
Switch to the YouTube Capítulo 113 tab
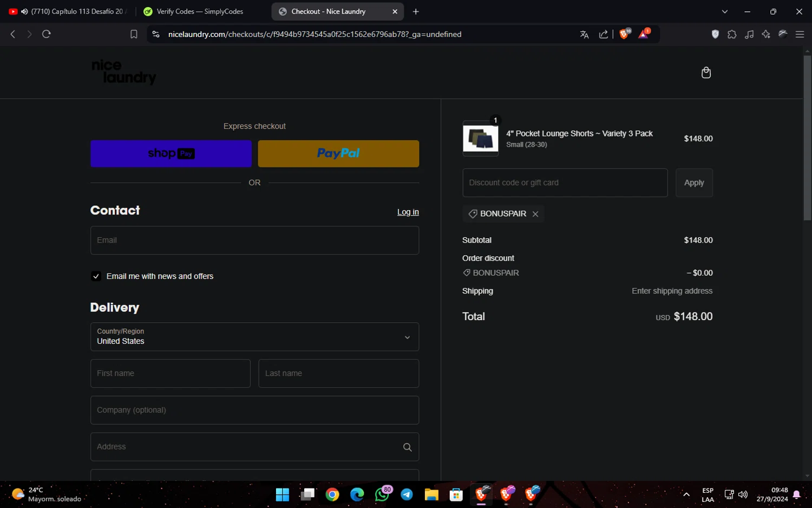point(68,11)
